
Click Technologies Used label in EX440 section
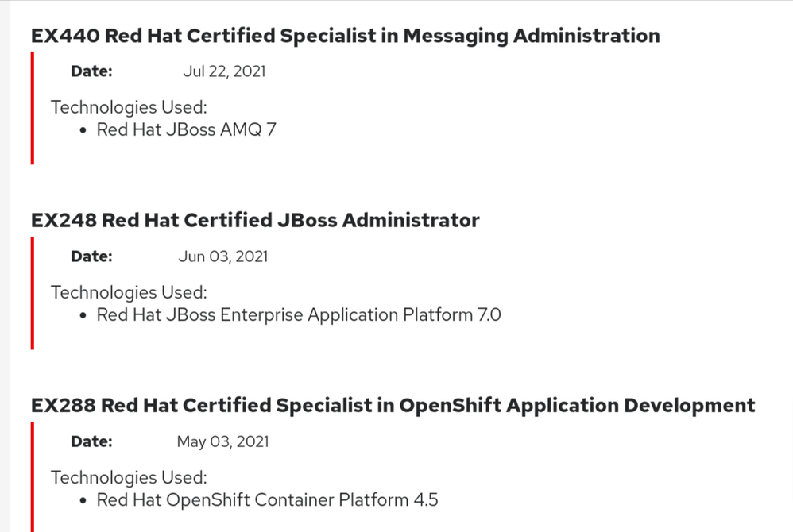pos(129,107)
